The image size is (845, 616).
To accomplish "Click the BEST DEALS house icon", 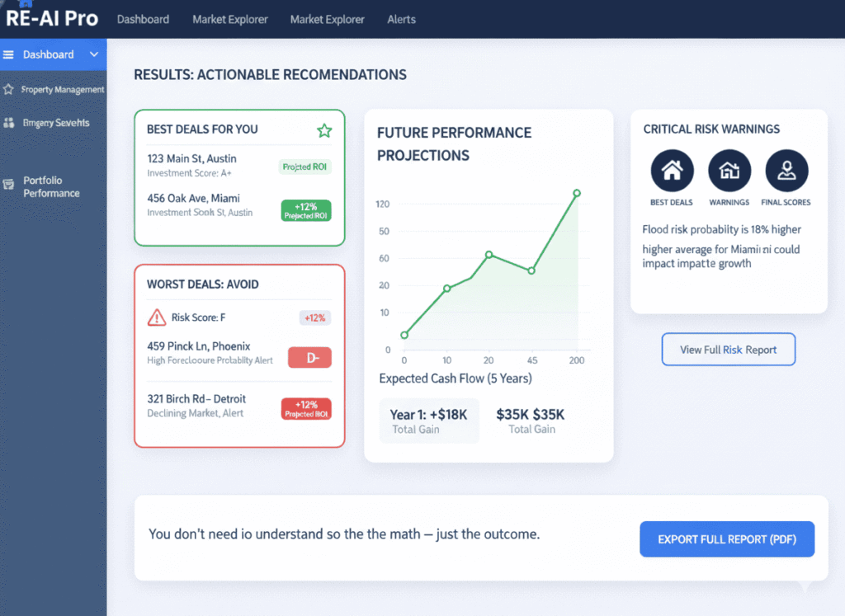I will tap(671, 171).
